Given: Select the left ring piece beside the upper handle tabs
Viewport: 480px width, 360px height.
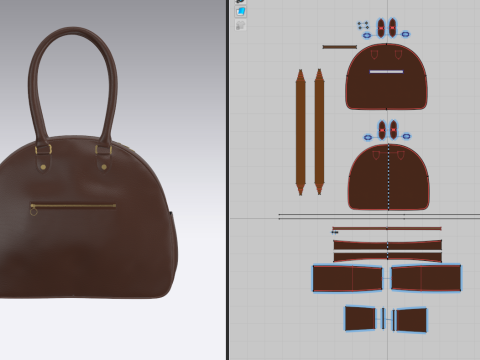Looking at the screenshot, I should [367, 35].
